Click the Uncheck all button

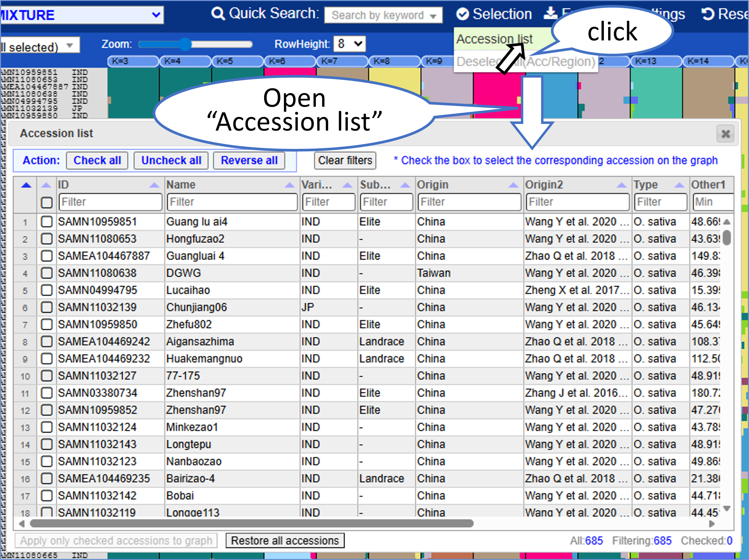coord(171,160)
